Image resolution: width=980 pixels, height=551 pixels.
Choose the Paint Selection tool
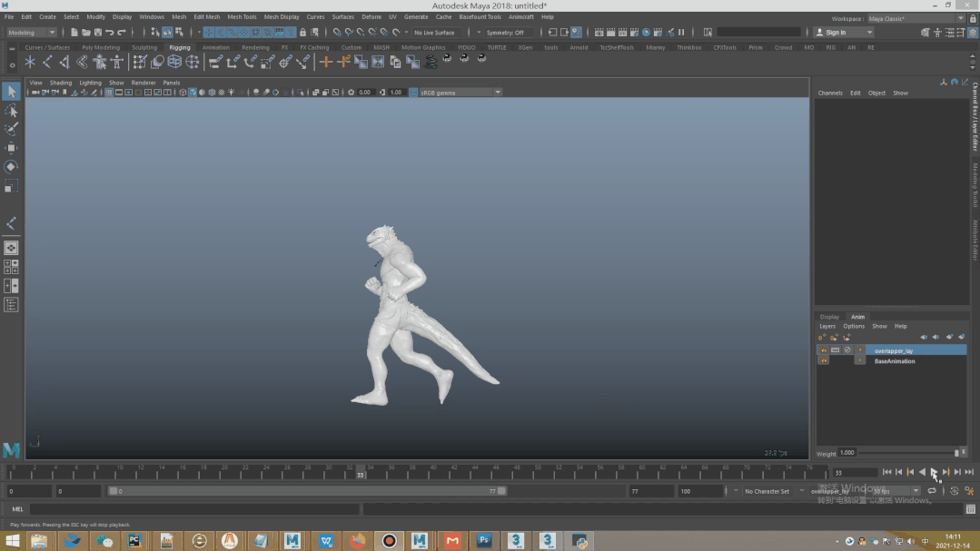pyautogui.click(x=11, y=129)
